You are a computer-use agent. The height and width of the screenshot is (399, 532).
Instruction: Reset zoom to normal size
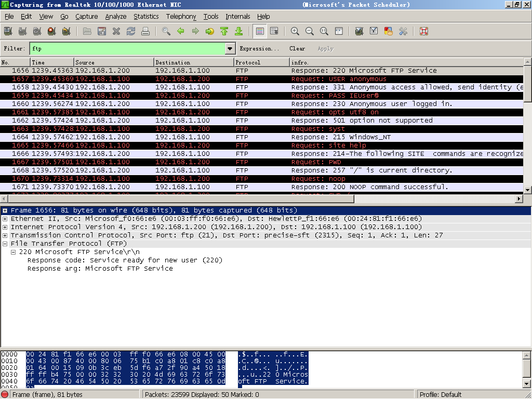tap(324, 31)
